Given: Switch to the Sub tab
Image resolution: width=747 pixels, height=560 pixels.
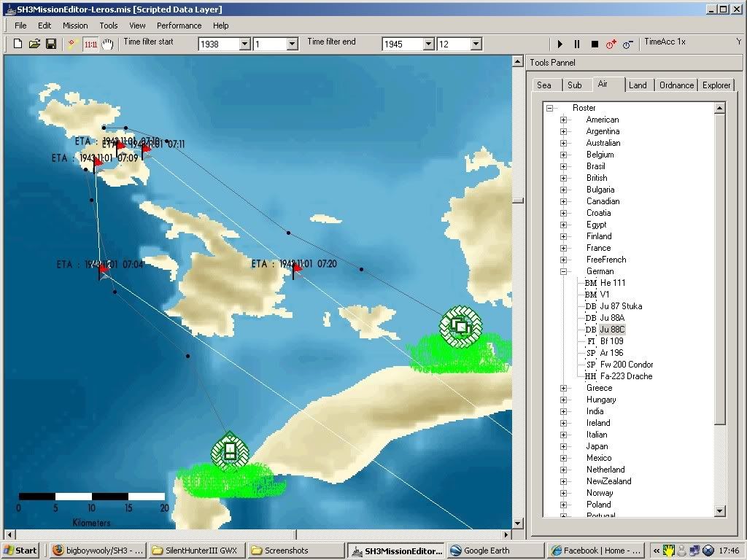Looking at the screenshot, I should (575, 85).
